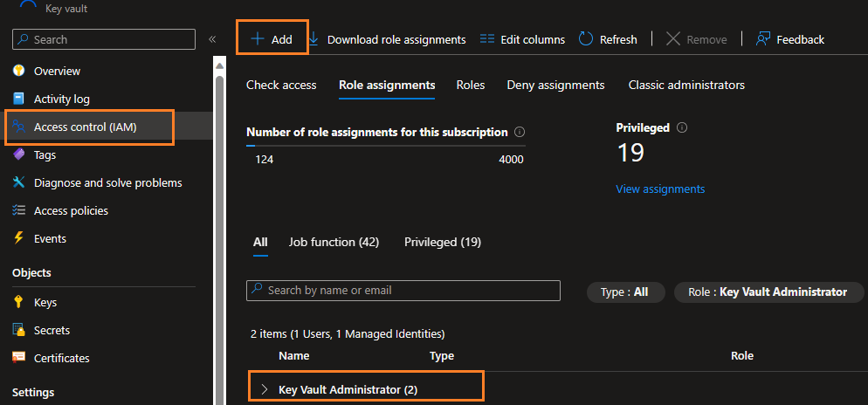
Task: Click the Edit columns label
Action: 533,40
